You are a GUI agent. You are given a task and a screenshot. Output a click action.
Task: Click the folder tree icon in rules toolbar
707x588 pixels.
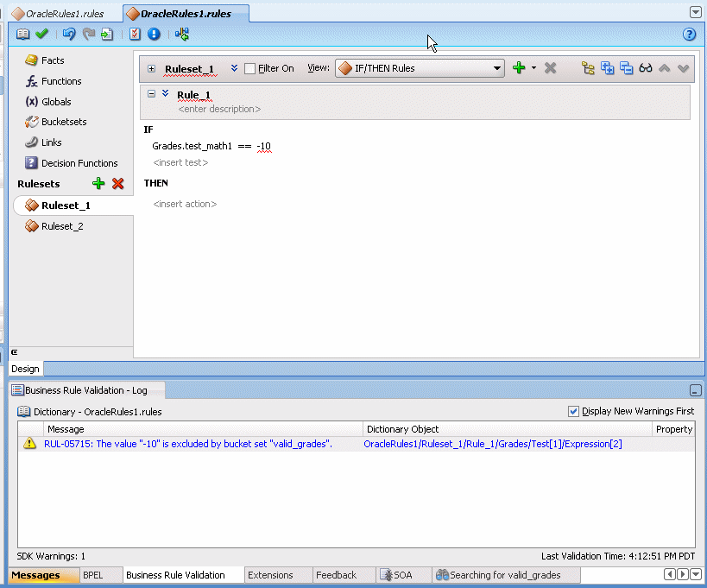(x=588, y=68)
